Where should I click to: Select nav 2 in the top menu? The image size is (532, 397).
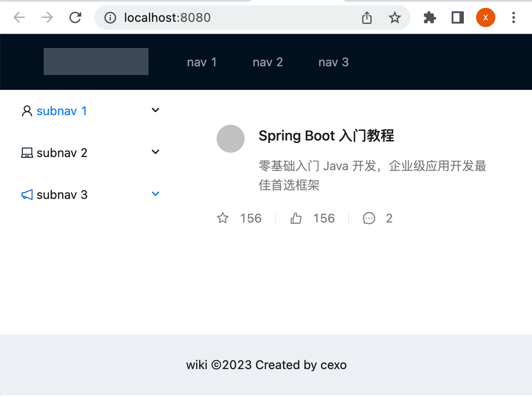[268, 62]
